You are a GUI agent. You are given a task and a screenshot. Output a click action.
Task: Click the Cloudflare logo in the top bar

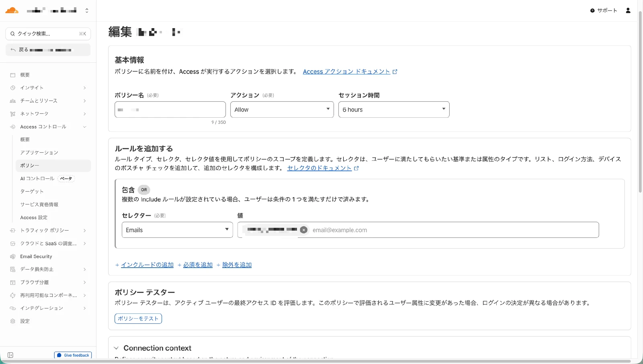pos(12,10)
